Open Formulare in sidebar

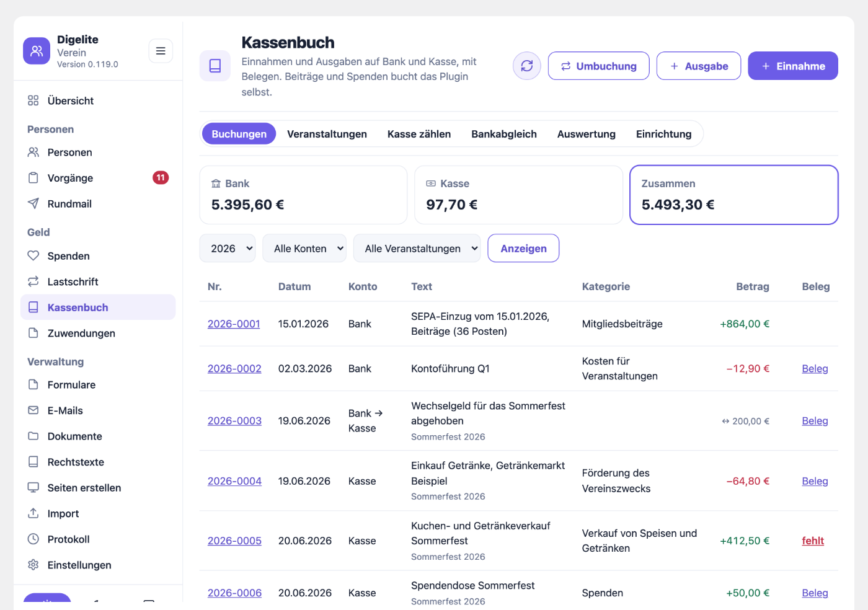[x=98, y=385]
